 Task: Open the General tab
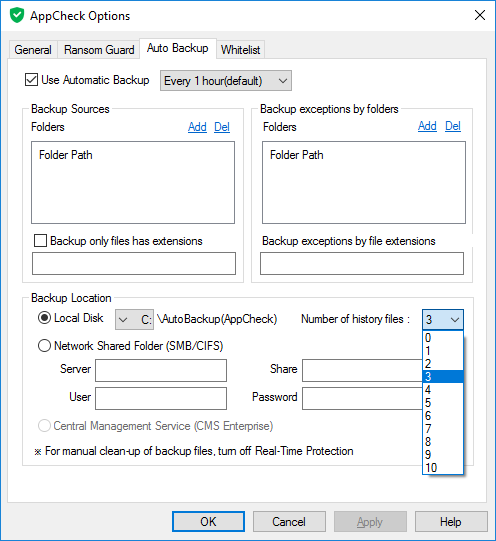[x=33, y=50]
